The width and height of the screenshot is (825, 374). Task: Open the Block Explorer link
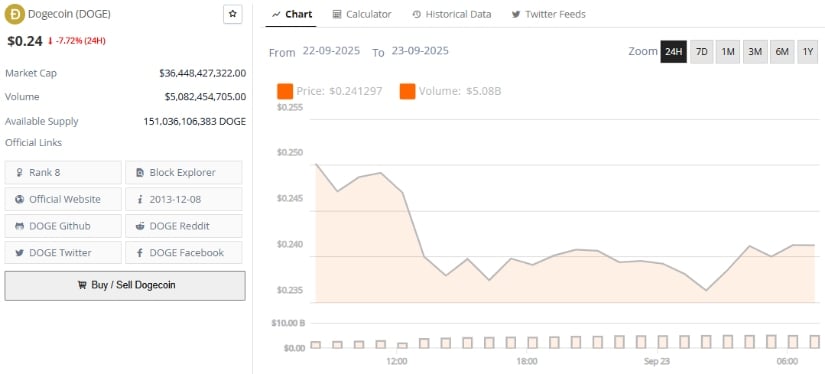click(x=184, y=173)
